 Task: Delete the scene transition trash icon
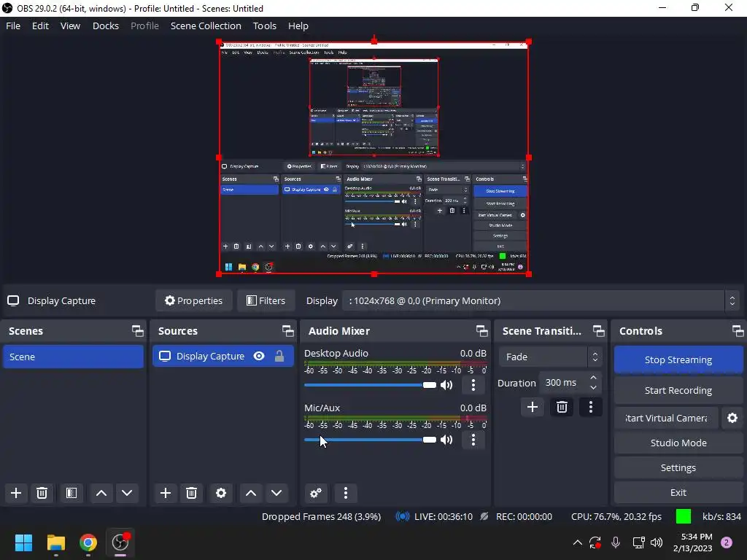pos(562,407)
